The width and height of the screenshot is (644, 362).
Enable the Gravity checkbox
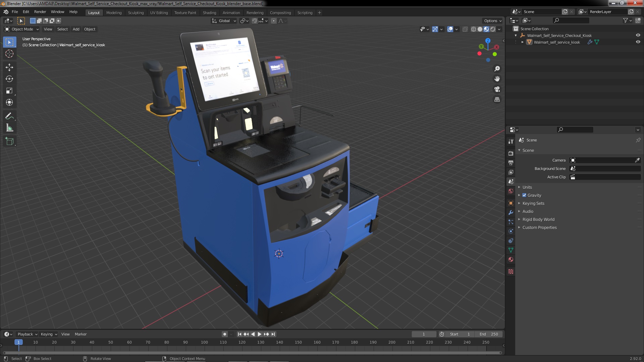[524, 195]
